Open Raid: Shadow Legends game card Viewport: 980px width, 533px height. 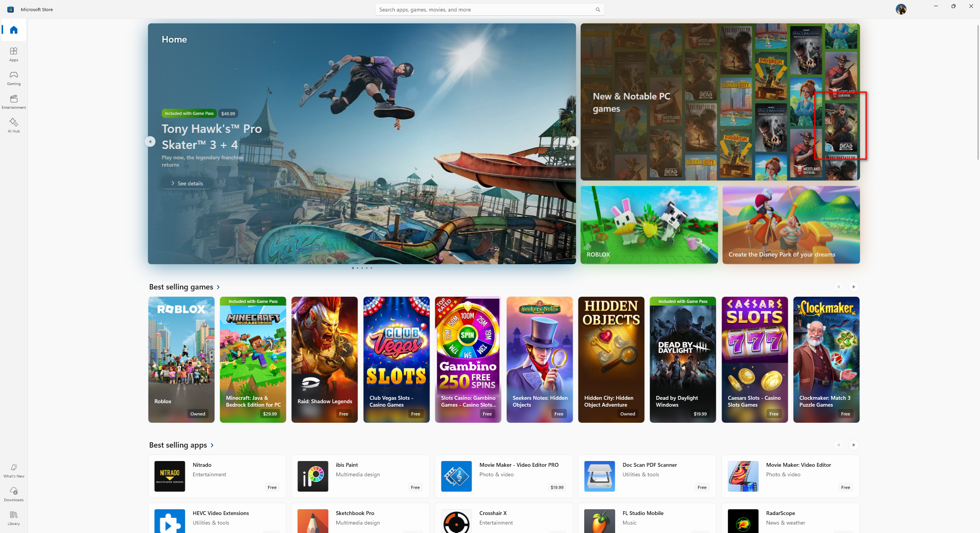(x=325, y=360)
